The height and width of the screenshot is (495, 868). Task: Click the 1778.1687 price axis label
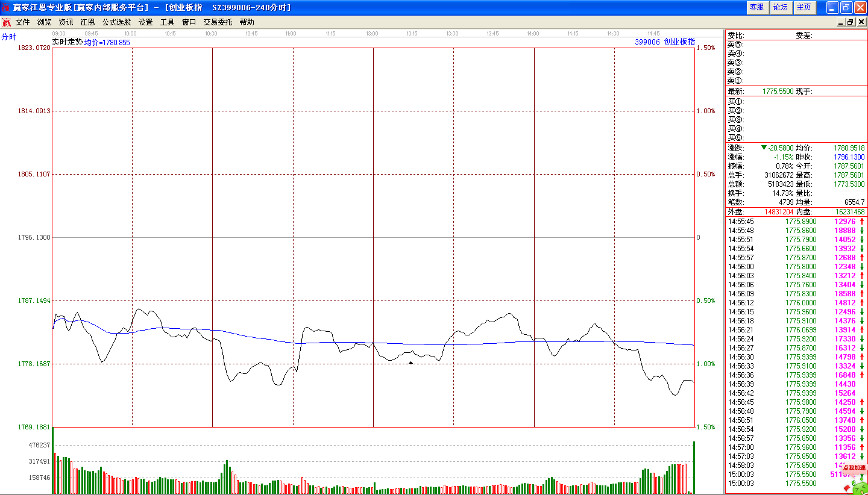[34, 364]
